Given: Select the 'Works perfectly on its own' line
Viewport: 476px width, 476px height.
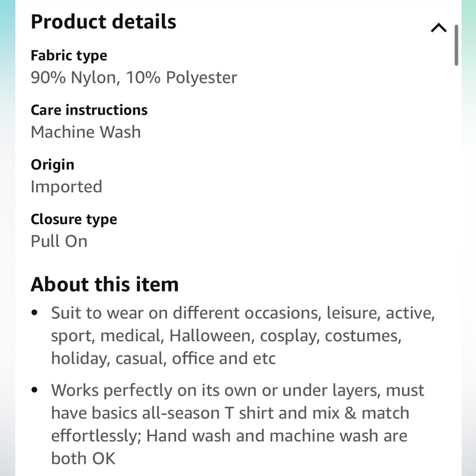Looking at the screenshot, I should click(238, 390).
